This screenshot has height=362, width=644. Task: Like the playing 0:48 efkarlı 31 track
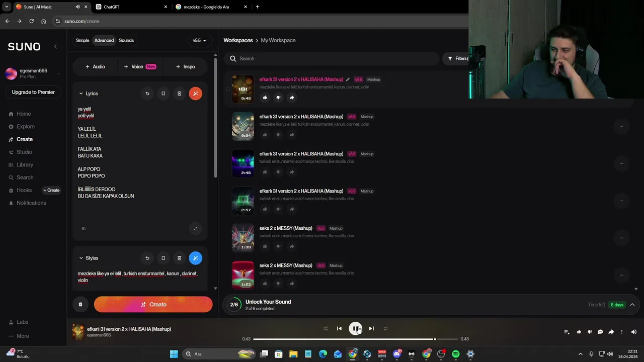pos(265,98)
